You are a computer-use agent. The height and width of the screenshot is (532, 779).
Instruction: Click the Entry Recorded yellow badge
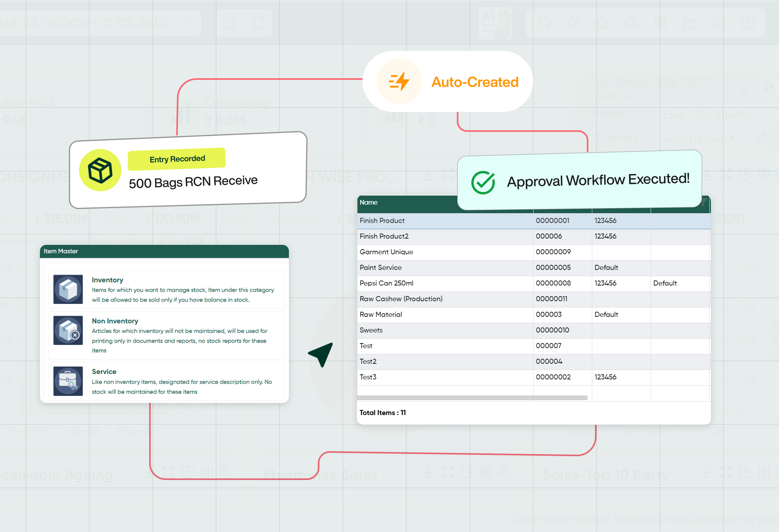point(177,159)
